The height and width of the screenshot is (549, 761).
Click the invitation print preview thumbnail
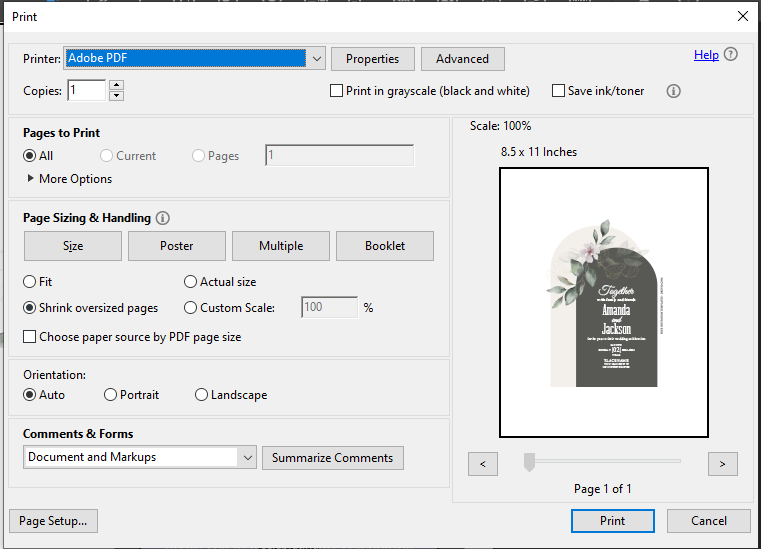[x=604, y=302]
